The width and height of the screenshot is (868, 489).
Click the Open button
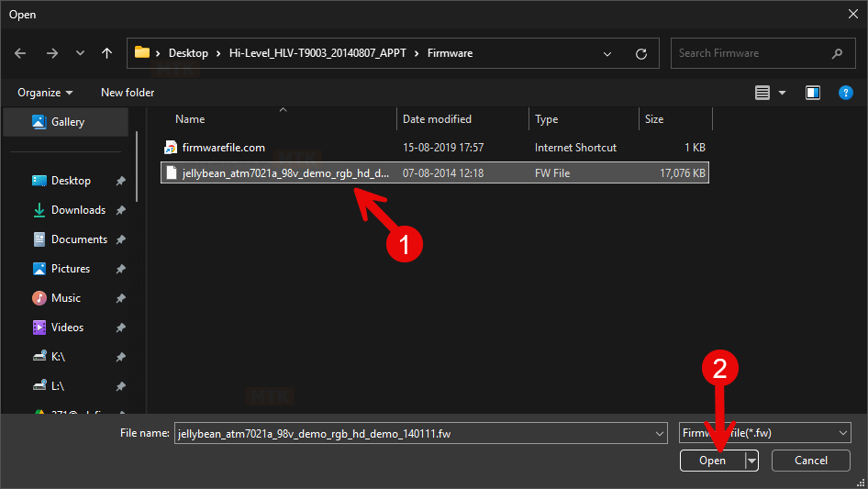(x=712, y=461)
